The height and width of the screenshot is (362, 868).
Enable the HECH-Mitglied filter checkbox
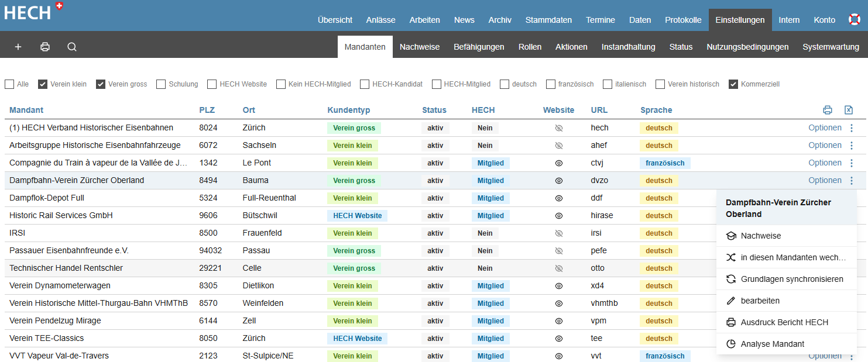click(x=437, y=84)
